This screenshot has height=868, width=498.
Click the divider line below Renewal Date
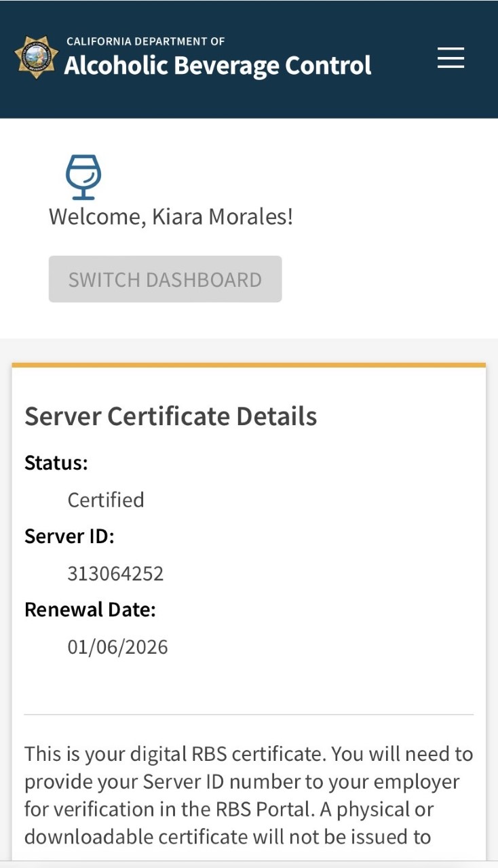[x=248, y=714]
